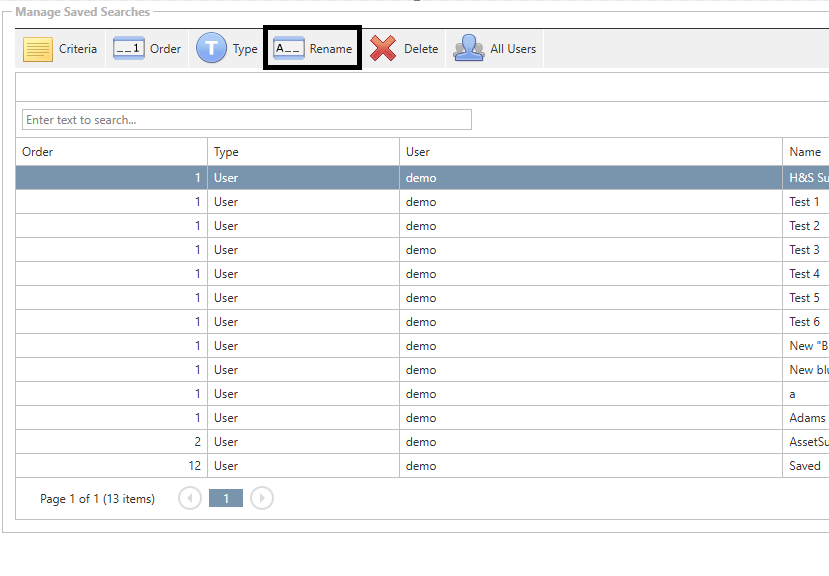Click the Order toolbar icon
This screenshot has width=829, height=576.
(129, 49)
